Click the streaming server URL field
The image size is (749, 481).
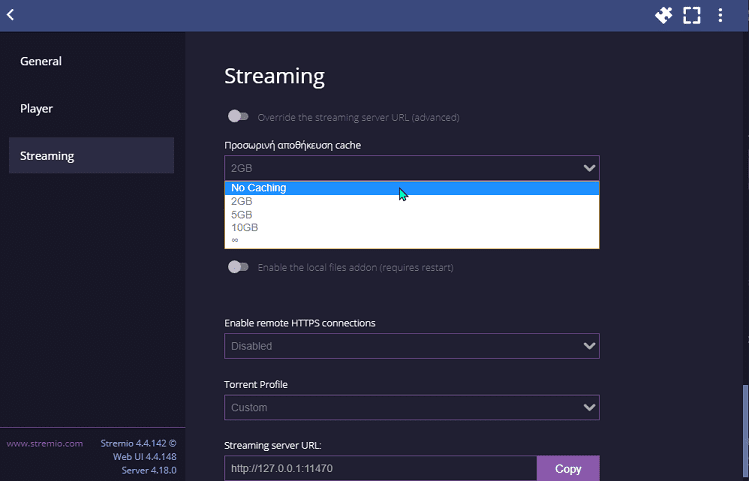click(x=381, y=469)
